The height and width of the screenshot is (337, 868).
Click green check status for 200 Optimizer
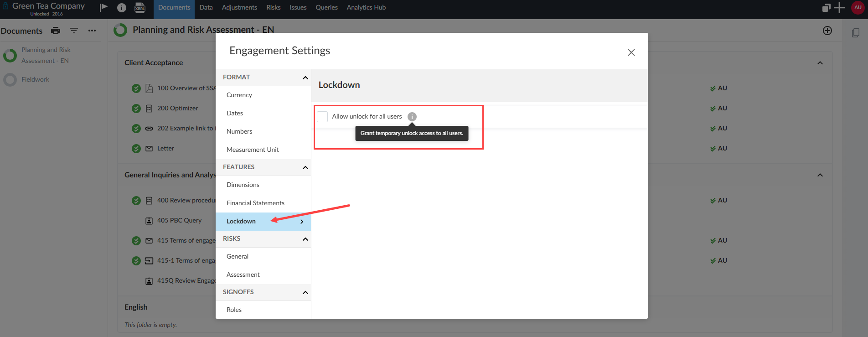[x=136, y=109]
